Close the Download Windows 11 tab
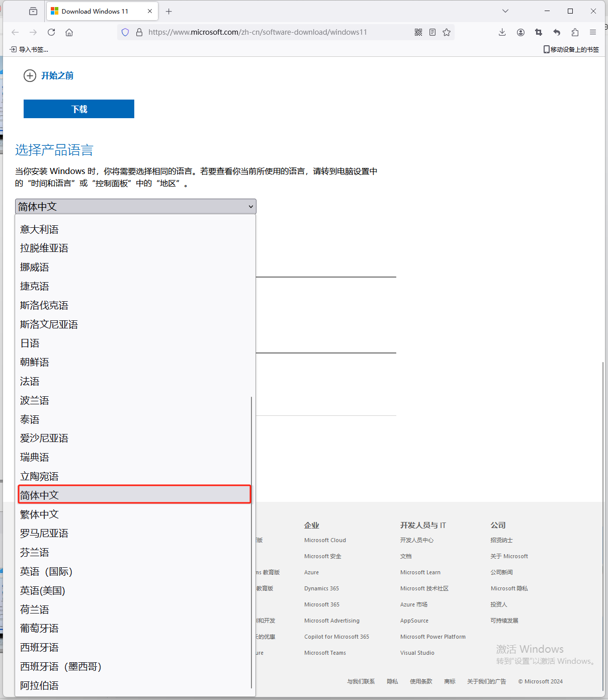This screenshot has height=700, width=608. pyautogui.click(x=150, y=11)
